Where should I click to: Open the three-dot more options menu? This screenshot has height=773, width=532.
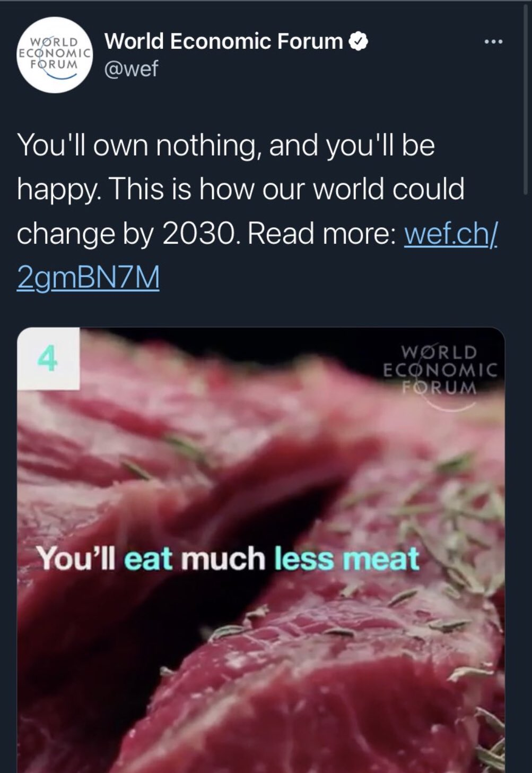(x=493, y=42)
